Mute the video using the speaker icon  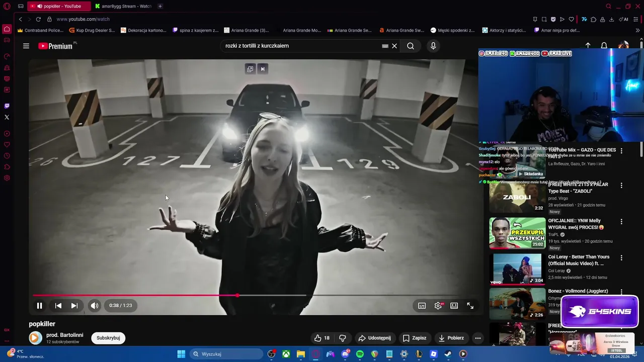[x=95, y=306]
